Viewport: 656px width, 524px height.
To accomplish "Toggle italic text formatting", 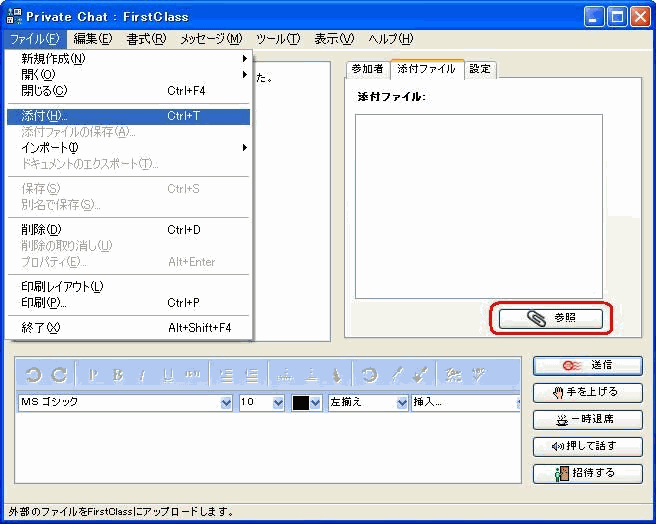I will coord(143,375).
